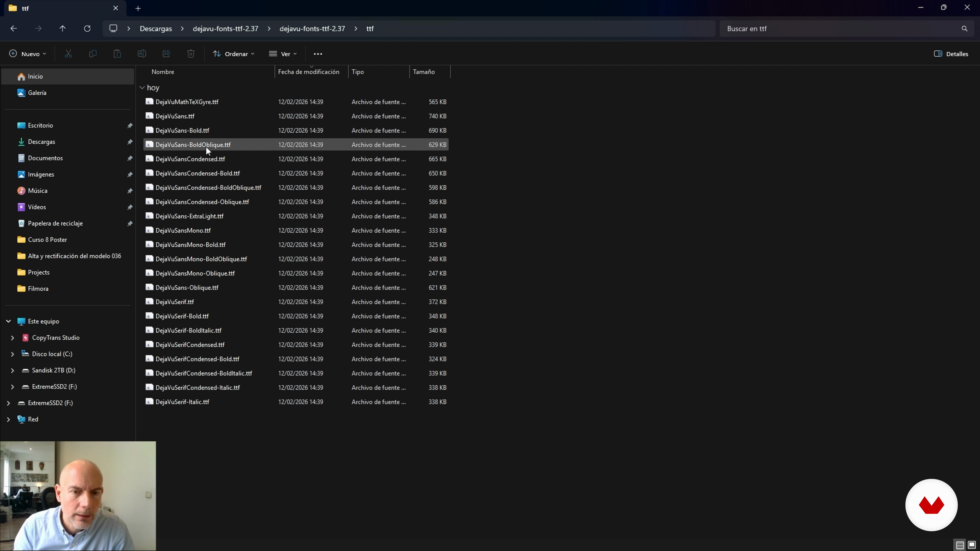Close the ttf tab
The height and width of the screenshot is (551, 980).
coord(116,8)
